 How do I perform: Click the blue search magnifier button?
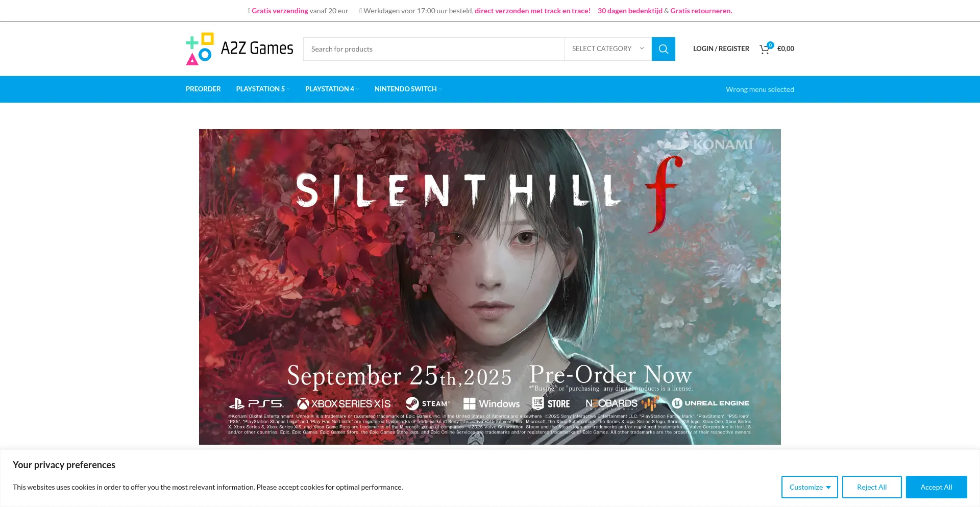pyautogui.click(x=663, y=49)
